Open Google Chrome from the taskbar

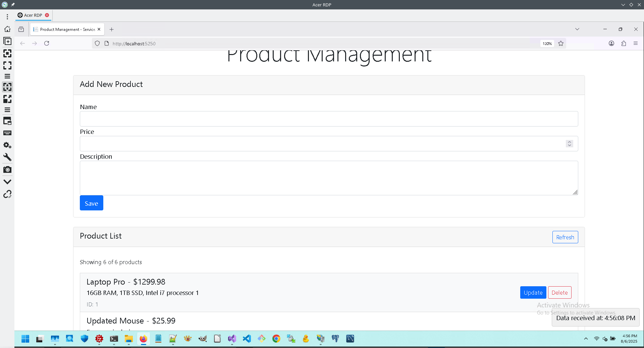pyautogui.click(x=276, y=339)
